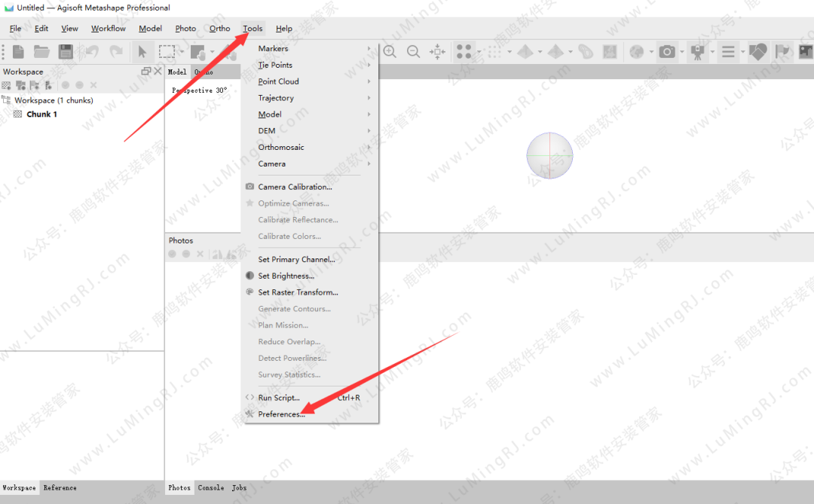Viewport: 814px width, 504px height.
Task: Click the Zoom In magnifier icon
Action: pos(390,51)
